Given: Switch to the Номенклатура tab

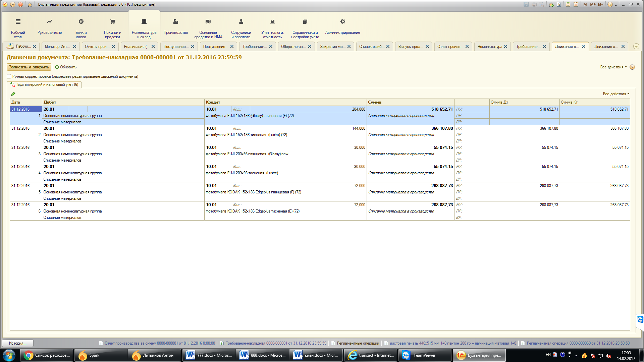Looking at the screenshot, I should click(x=489, y=47).
